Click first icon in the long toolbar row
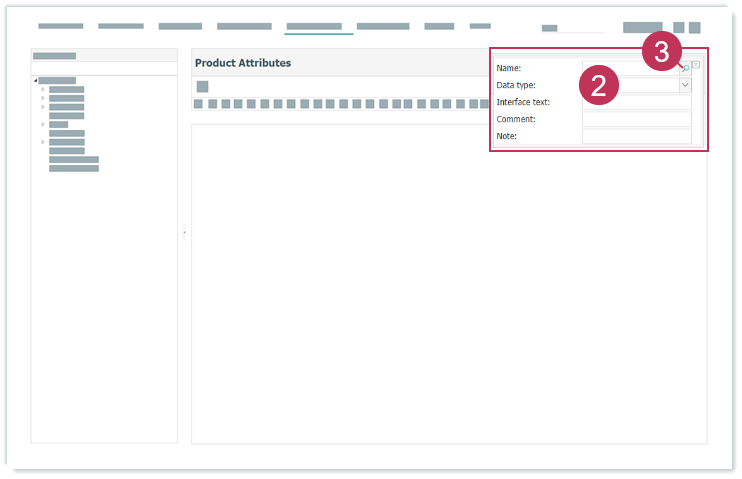The height and width of the screenshot is (479, 742). 198,104
